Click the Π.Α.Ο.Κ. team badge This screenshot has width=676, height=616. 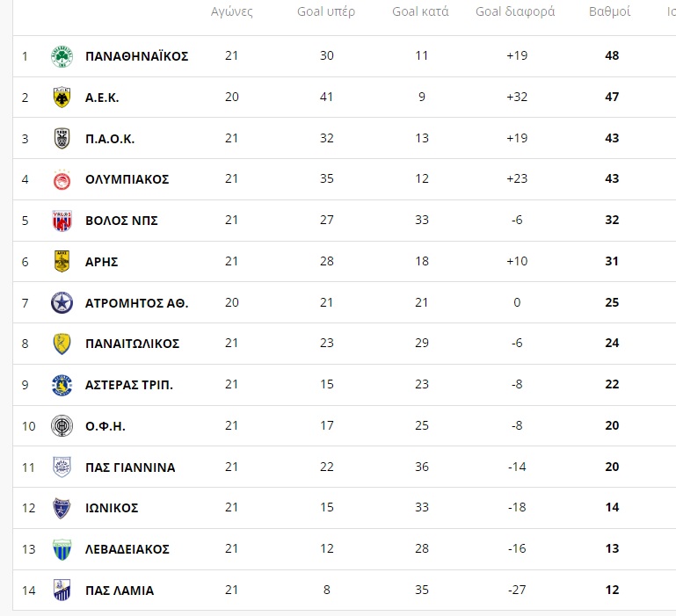62,138
